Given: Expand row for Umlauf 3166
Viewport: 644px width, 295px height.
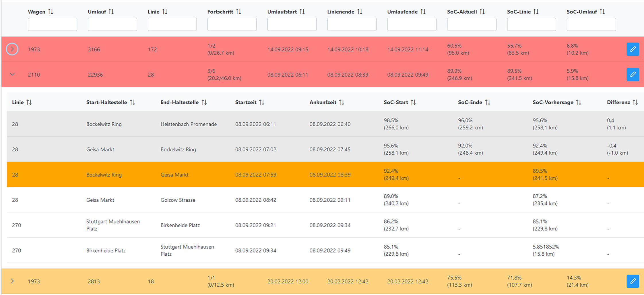Looking at the screenshot, I should pos(12,49).
